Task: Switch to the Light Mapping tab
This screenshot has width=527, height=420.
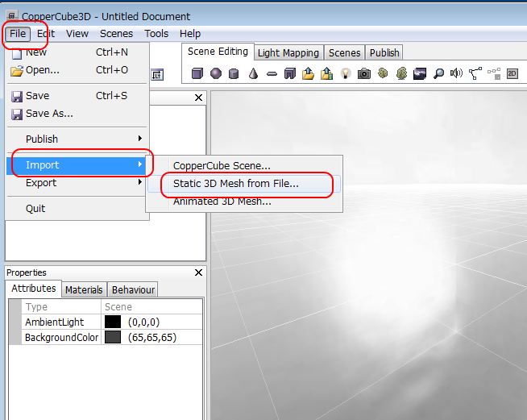Action: (288, 53)
